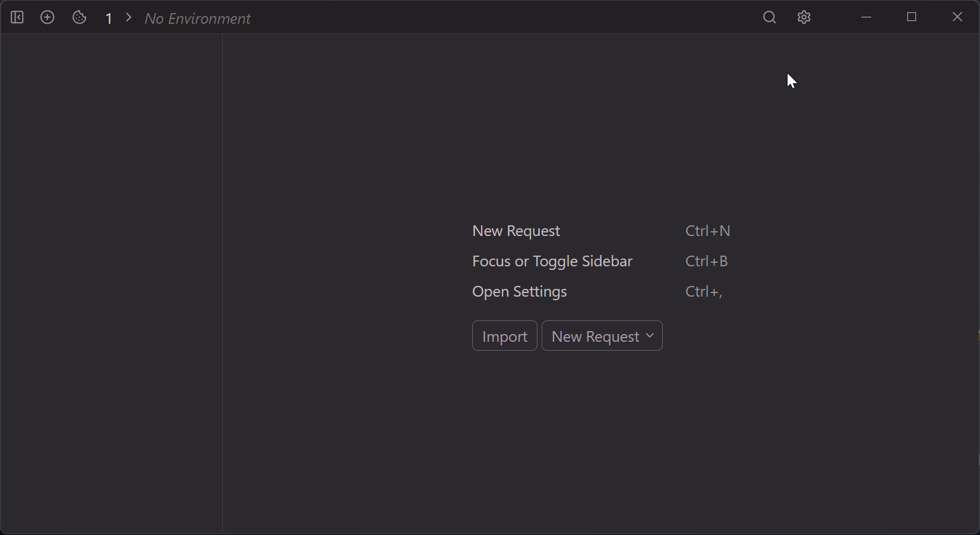Open settings via the gear icon

(804, 18)
